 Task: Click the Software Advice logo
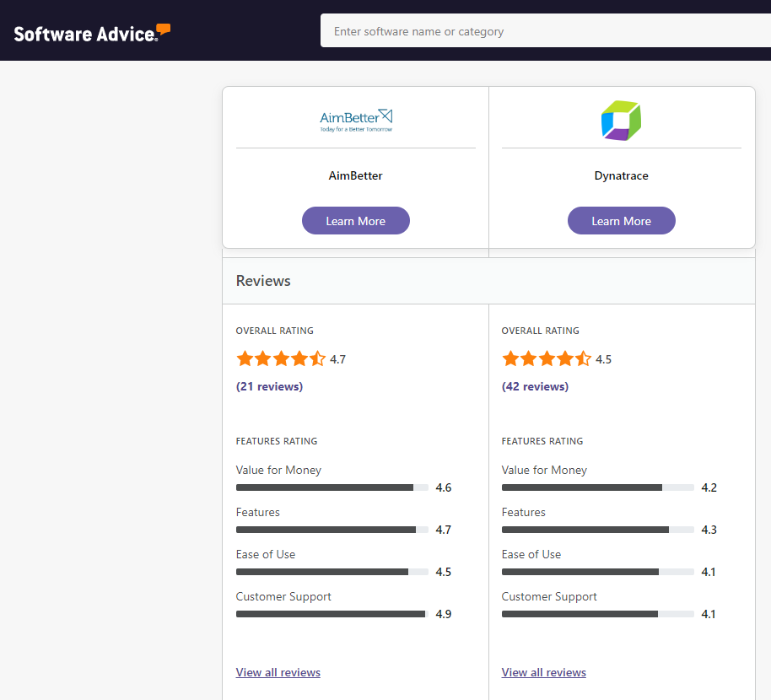tap(92, 33)
